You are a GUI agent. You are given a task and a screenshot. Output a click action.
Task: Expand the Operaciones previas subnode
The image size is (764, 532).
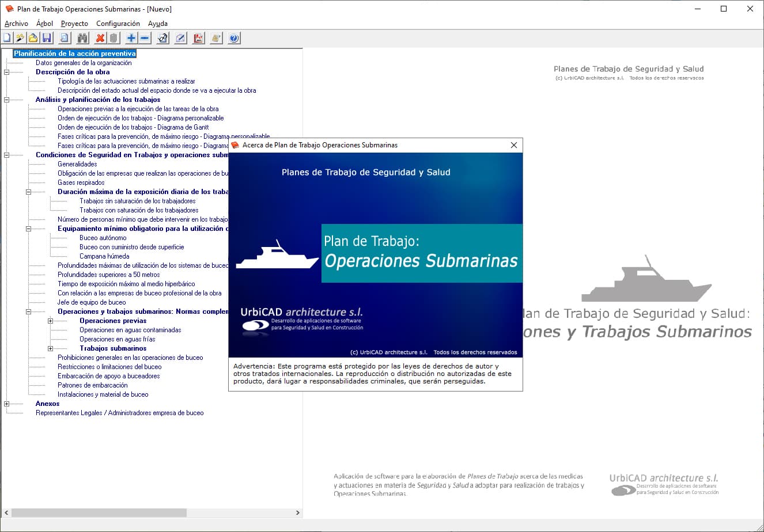coord(50,321)
